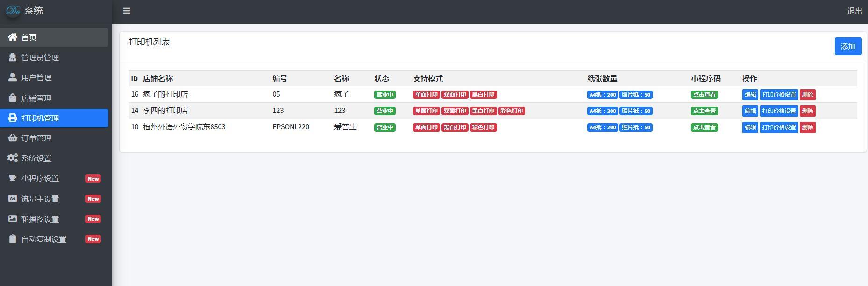
Task: Click the Do system logo
Action: coord(13,11)
